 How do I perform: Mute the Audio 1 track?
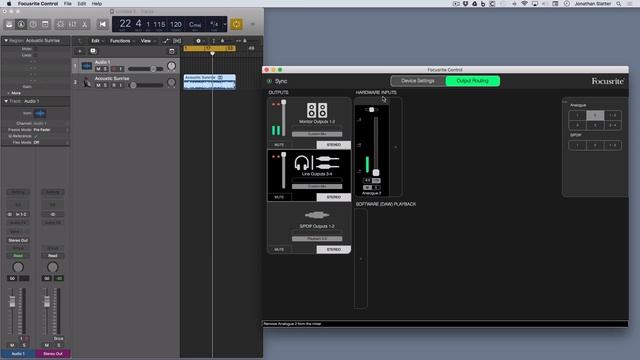pyautogui.click(x=98, y=69)
